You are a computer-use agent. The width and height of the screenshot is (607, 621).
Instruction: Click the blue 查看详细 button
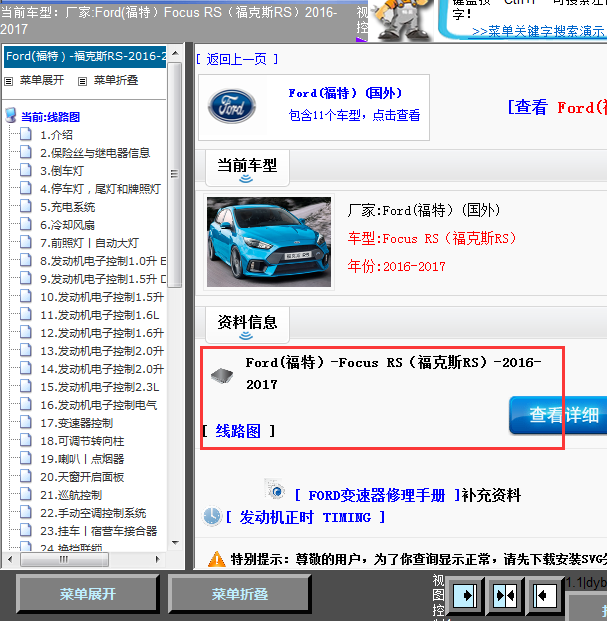pyautogui.click(x=558, y=414)
